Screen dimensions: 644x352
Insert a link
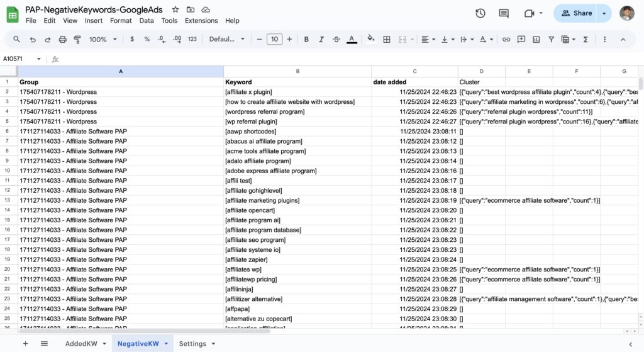coord(506,40)
